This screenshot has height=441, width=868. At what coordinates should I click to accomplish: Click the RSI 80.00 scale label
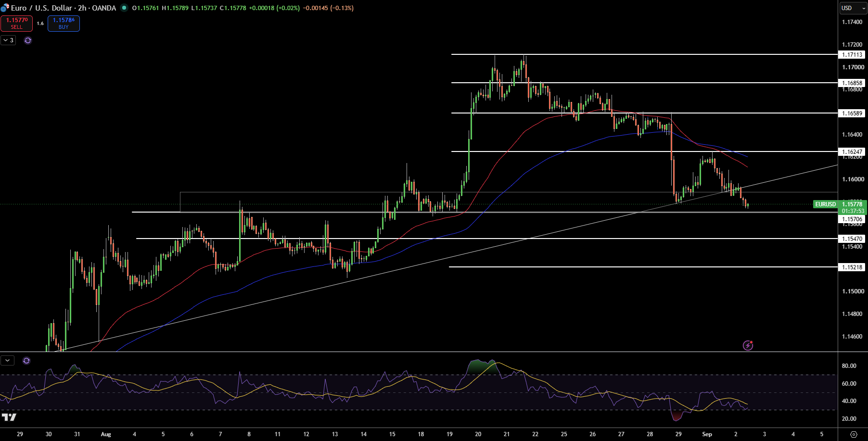[849, 366]
